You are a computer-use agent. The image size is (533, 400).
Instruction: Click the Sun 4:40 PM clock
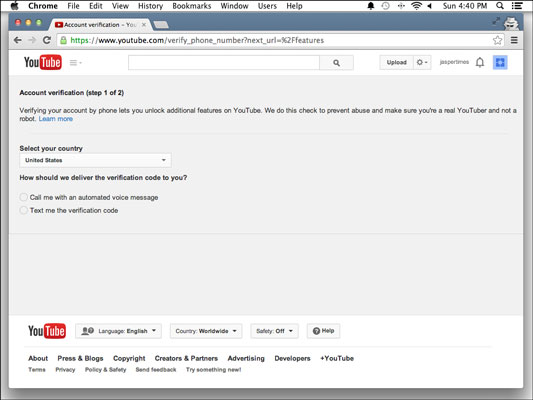(465, 6)
